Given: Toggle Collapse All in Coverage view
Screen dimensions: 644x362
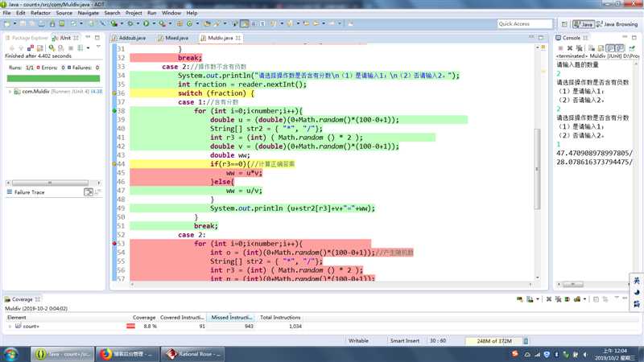Looking at the screenshot, I should click(x=596, y=299).
